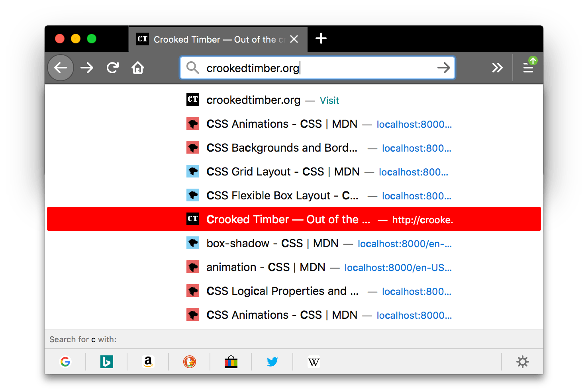Screen dimensions: 588x390
Task: Click the red MDN favicon on CSS Backgrounds row
Action: pyautogui.click(x=193, y=147)
